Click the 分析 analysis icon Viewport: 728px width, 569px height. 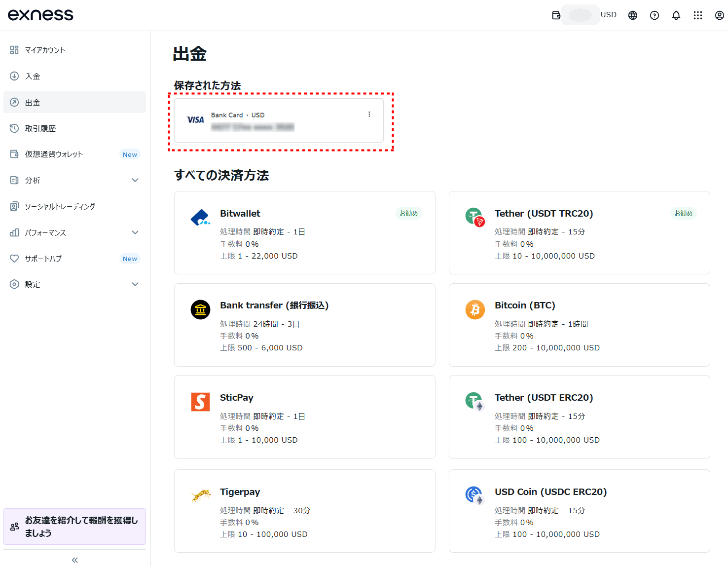[x=14, y=180]
